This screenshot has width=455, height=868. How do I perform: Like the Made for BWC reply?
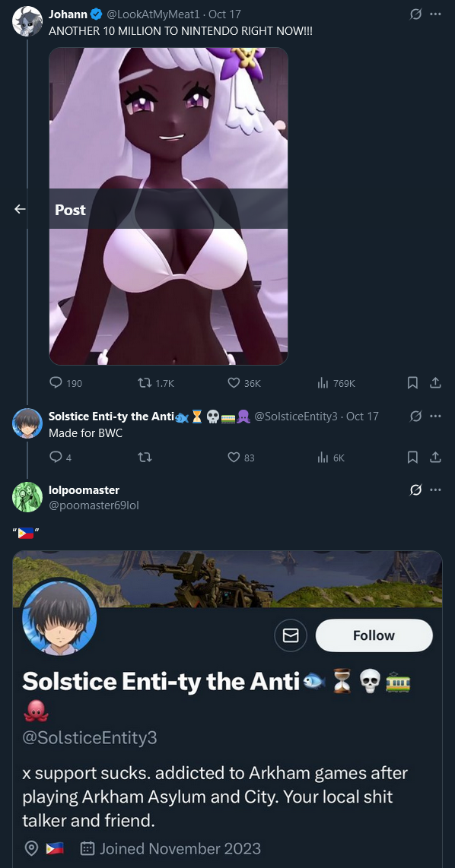(241, 458)
